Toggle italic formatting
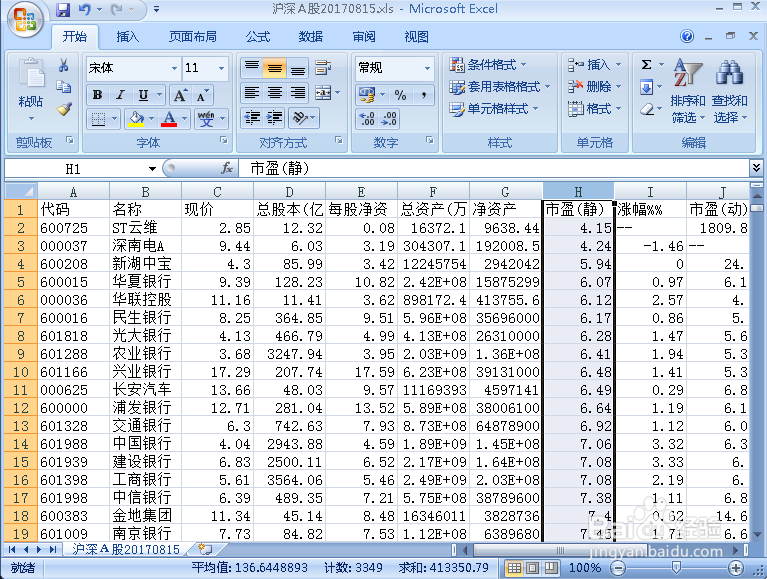This screenshot has width=767, height=579. (120, 95)
